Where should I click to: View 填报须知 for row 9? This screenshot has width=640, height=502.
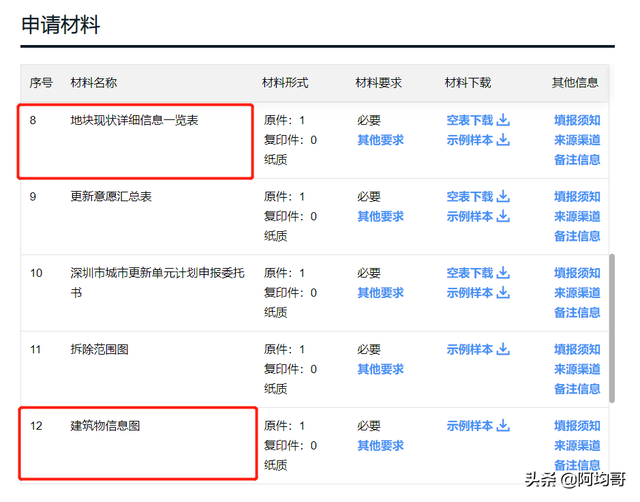(x=577, y=196)
